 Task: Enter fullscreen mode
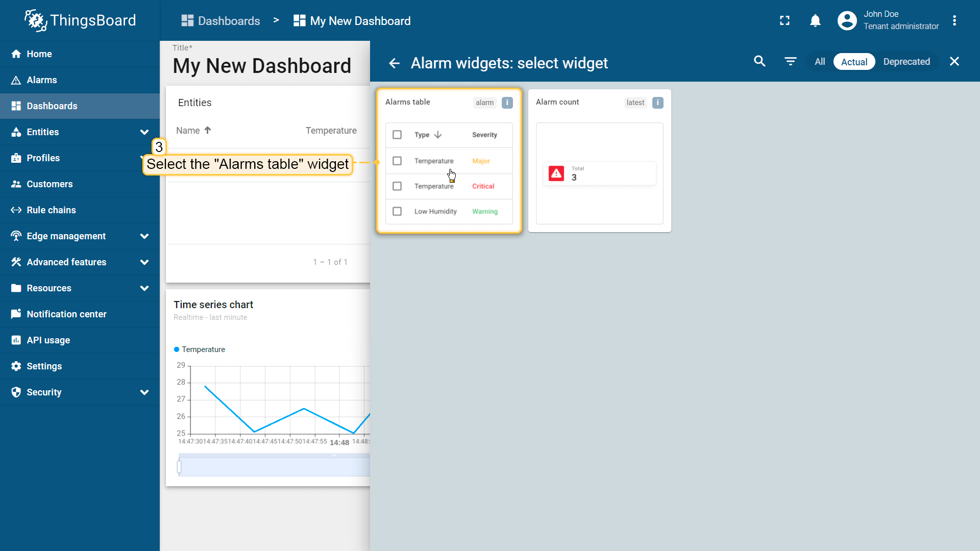tap(785, 20)
